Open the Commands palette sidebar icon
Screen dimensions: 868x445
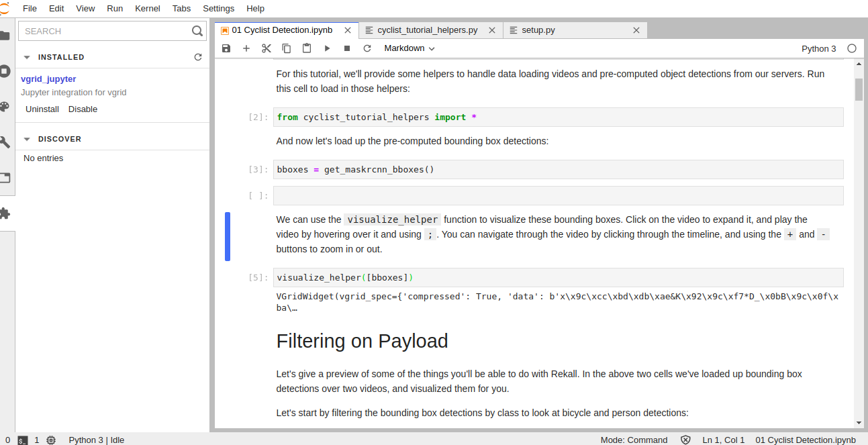tap(5, 107)
